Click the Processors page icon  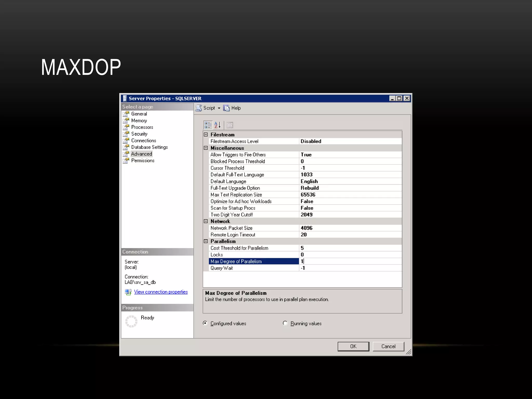tap(126, 127)
